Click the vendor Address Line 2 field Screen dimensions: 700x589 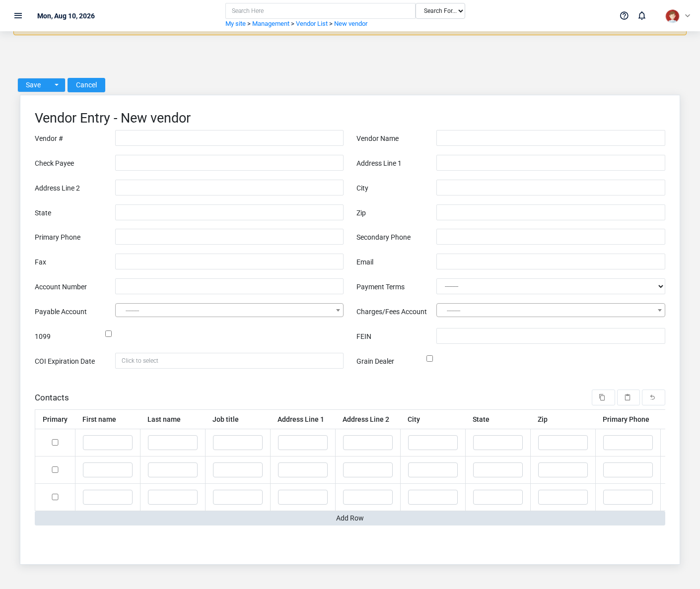(229, 188)
